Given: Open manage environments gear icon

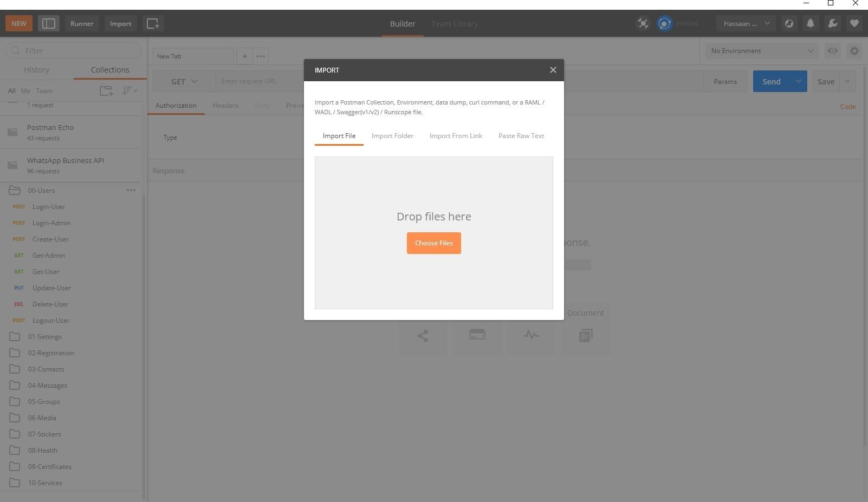Looking at the screenshot, I should (x=854, y=51).
